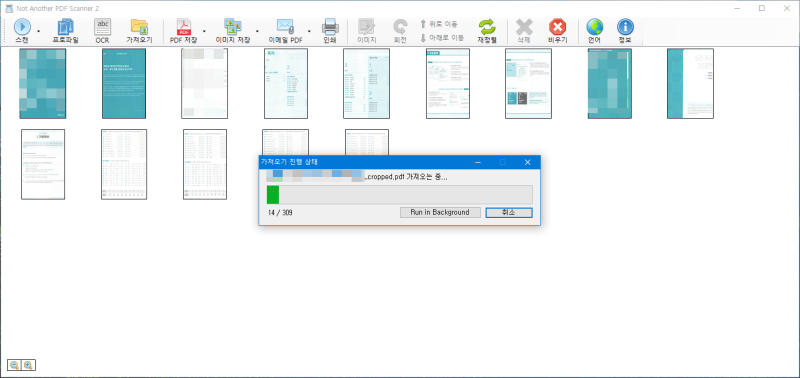Image resolution: width=800 pixels, height=378 pixels.
Task: Click the _cropped.pdf 가져오는 중 status text
Action: click(407, 177)
